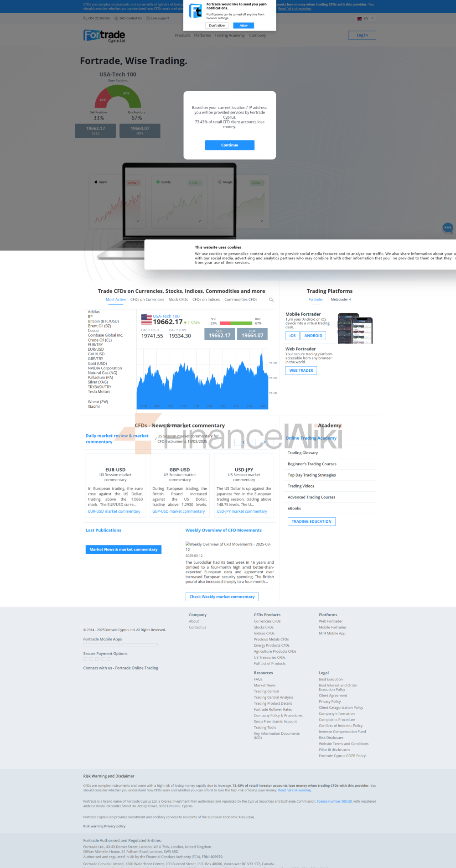Switch to the CFDs on Currencies tab
The height and width of the screenshot is (868, 456).
click(147, 300)
